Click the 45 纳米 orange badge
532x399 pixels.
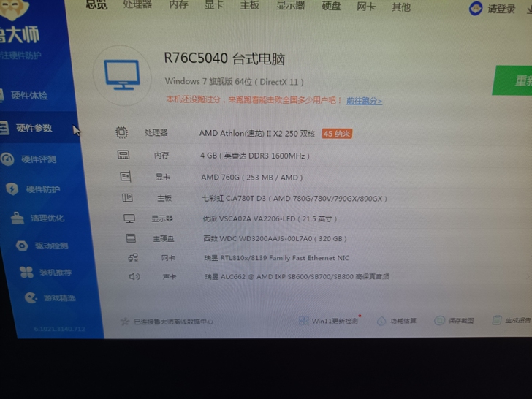[x=337, y=134]
